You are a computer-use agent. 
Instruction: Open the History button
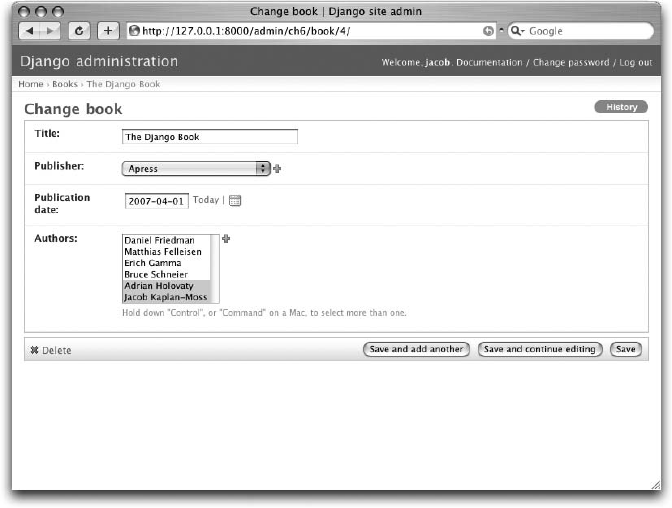coord(621,107)
